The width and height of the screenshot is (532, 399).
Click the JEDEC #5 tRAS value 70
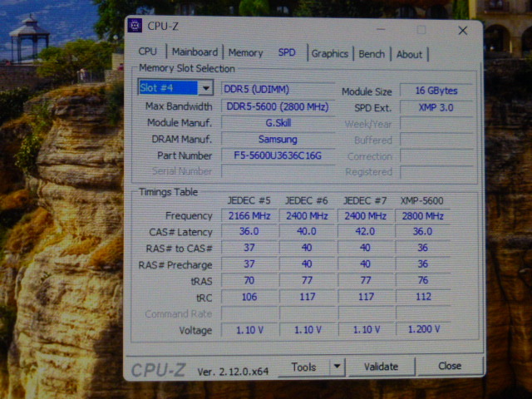coord(249,281)
